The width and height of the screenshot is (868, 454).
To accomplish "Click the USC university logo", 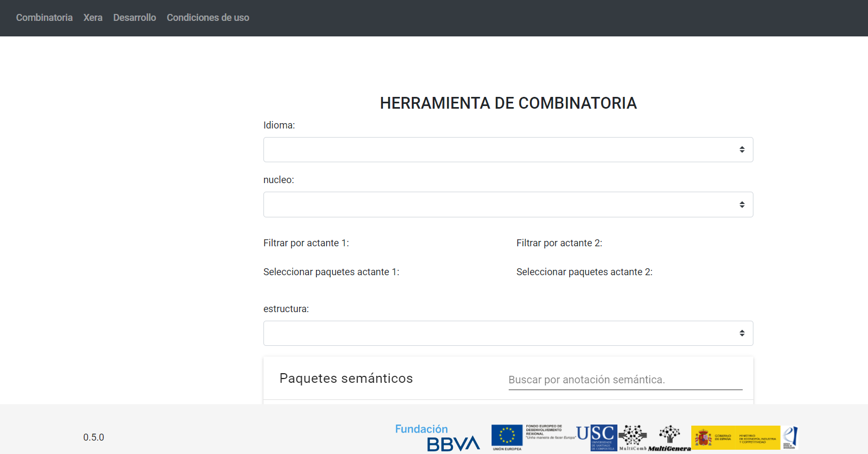I will (597, 437).
